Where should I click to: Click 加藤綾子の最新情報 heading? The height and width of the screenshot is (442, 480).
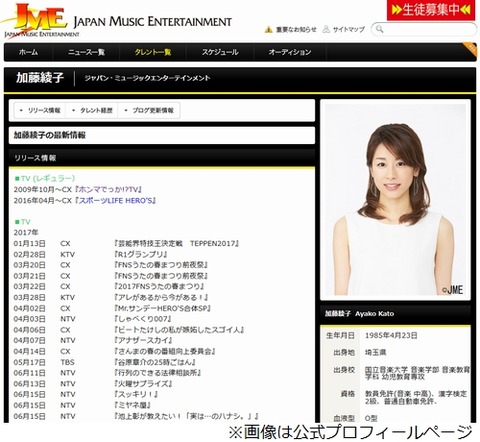[50, 135]
